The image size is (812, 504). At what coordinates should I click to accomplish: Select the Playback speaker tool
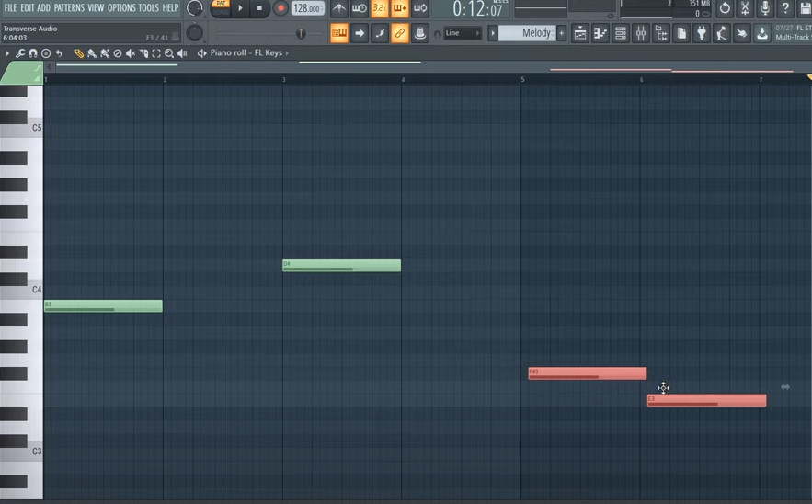(x=182, y=52)
